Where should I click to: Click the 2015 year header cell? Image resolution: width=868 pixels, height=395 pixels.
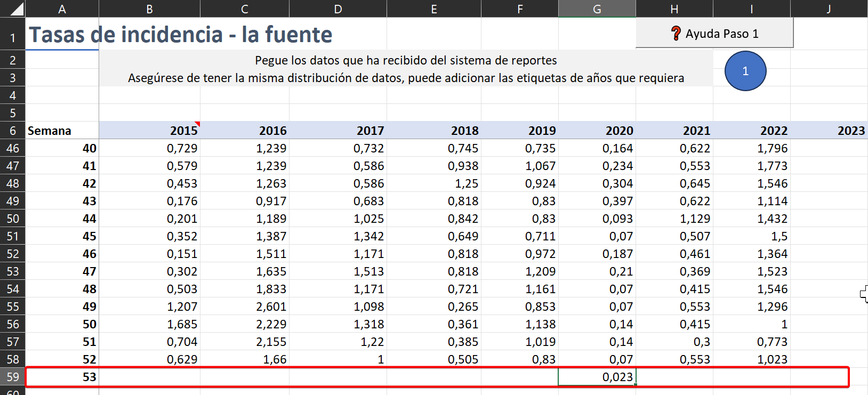click(x=149, y=131)
